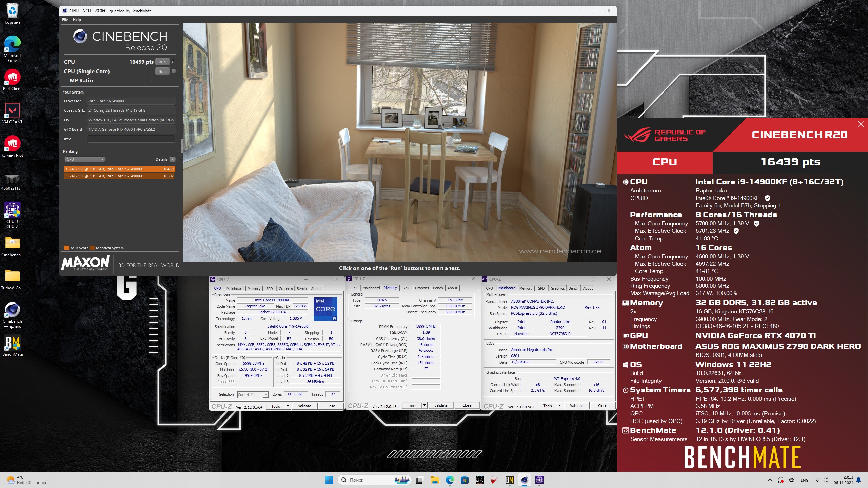Open the Help menu in Cinebench
Image resolution: width=868 pixels, height=488 pixels.
pyautogui.click(x=77, y=20)
